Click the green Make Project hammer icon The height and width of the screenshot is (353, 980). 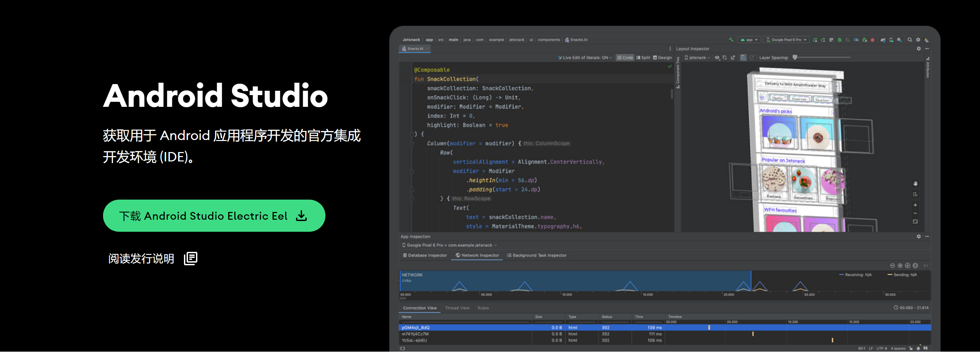731,40
